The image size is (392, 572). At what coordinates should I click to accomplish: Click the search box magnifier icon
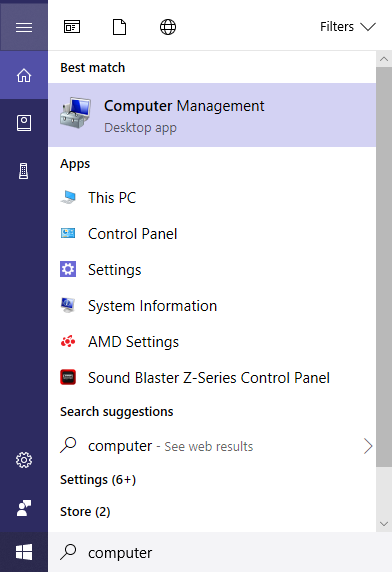click(68, 552)
